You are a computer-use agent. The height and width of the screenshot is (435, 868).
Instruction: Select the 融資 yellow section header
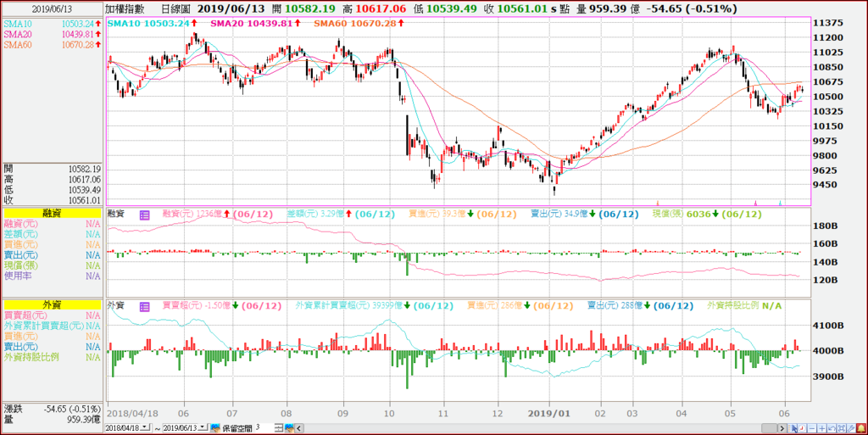click(52, 213)
